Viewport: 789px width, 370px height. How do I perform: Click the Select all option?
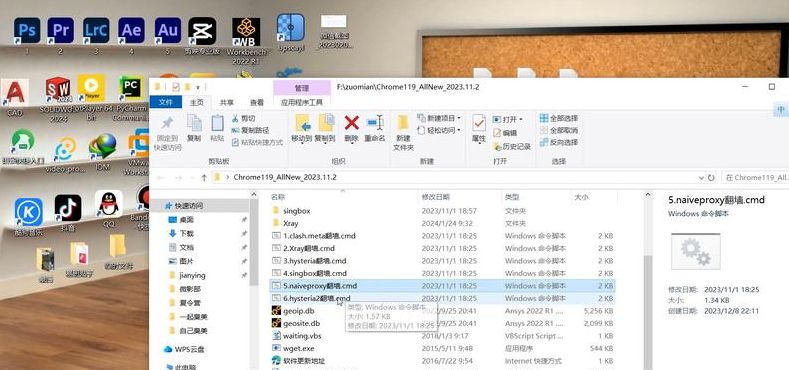coord(559,118)
